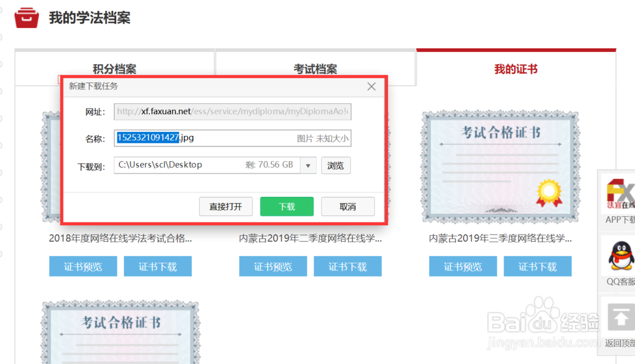635x364 pixels.
Task: Open QQ客服 penguin icon
Action: 621,255
